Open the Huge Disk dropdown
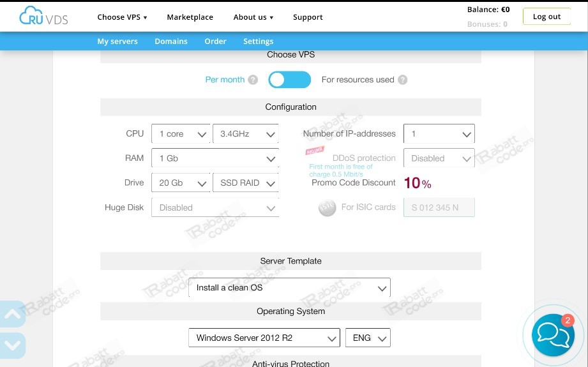Viewport: 588px width, 367px height. tap(215, 207)
